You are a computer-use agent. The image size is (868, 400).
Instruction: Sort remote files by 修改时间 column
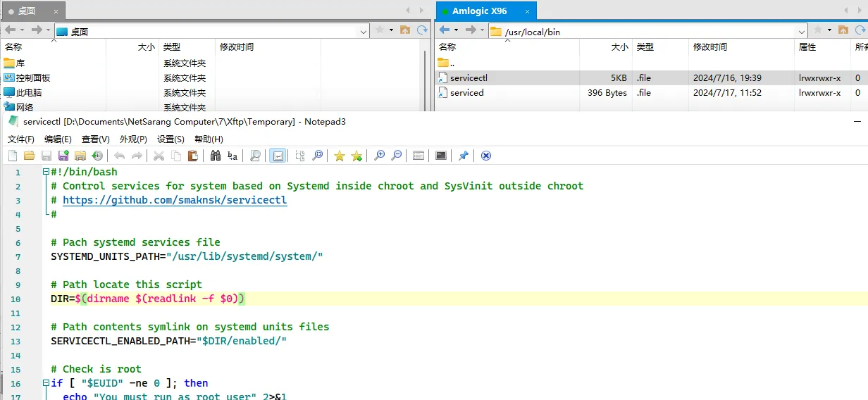[x=710, y=47]
